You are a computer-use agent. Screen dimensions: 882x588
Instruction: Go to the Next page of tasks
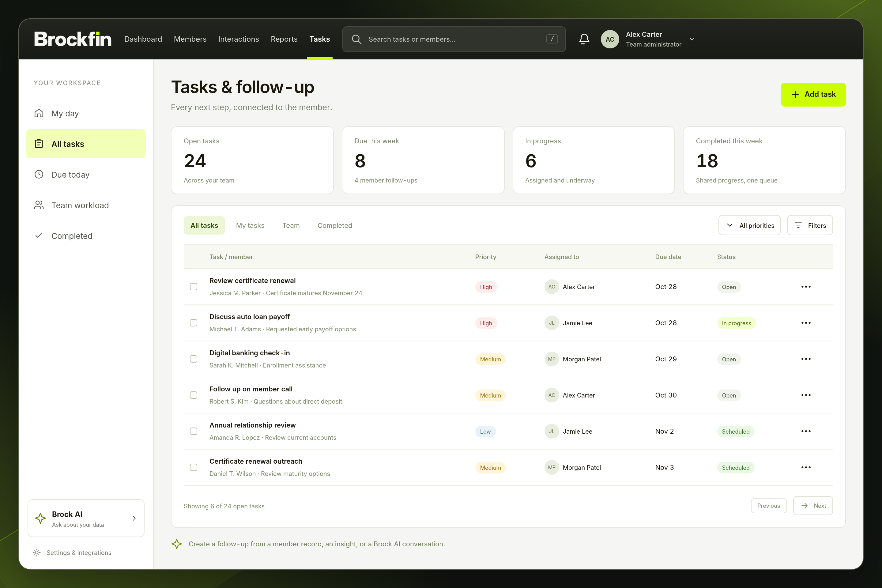click(x=812, y=506)
